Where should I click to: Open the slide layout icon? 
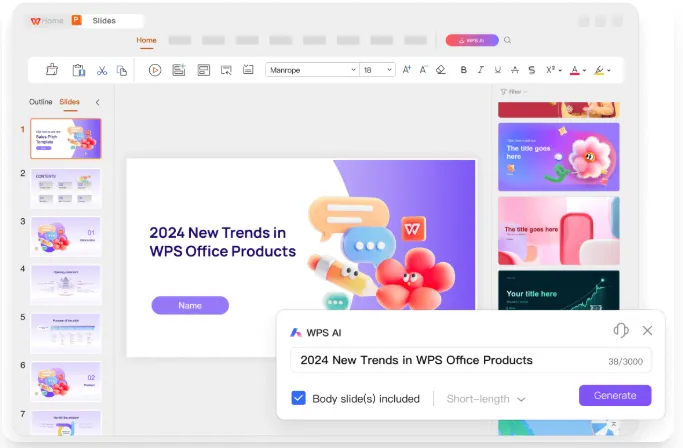point(203,70)
